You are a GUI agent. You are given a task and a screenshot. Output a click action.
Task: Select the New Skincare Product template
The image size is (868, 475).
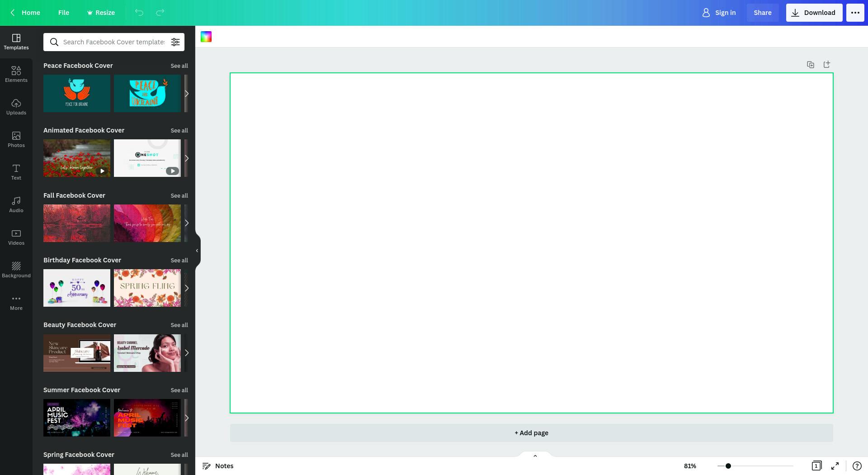(x=77, y=353)
